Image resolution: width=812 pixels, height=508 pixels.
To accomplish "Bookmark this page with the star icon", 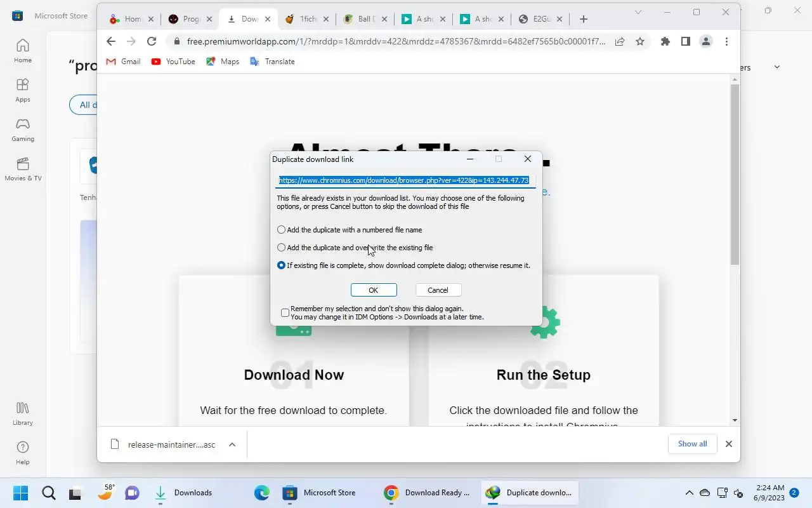I will pyautogui.click(x=640, y=41).
